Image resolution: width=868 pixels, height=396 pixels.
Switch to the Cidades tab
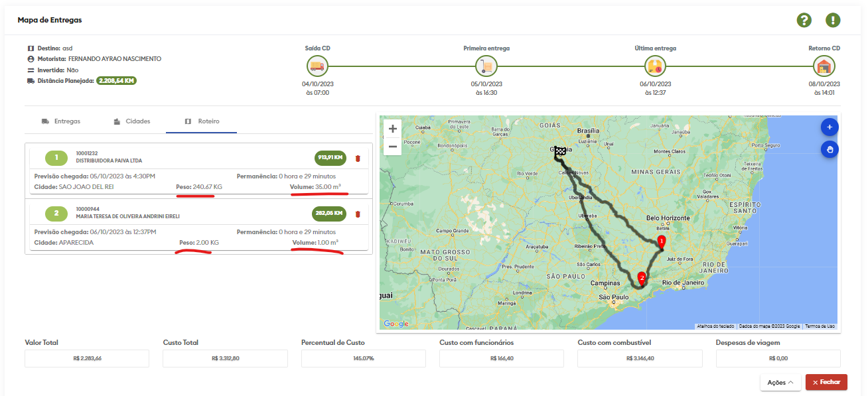131,121
